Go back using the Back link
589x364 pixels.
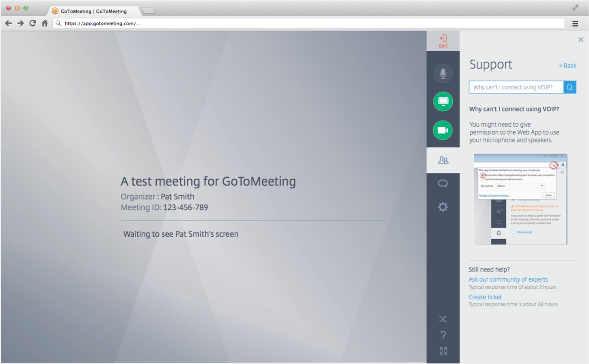(x=568, y=65)
